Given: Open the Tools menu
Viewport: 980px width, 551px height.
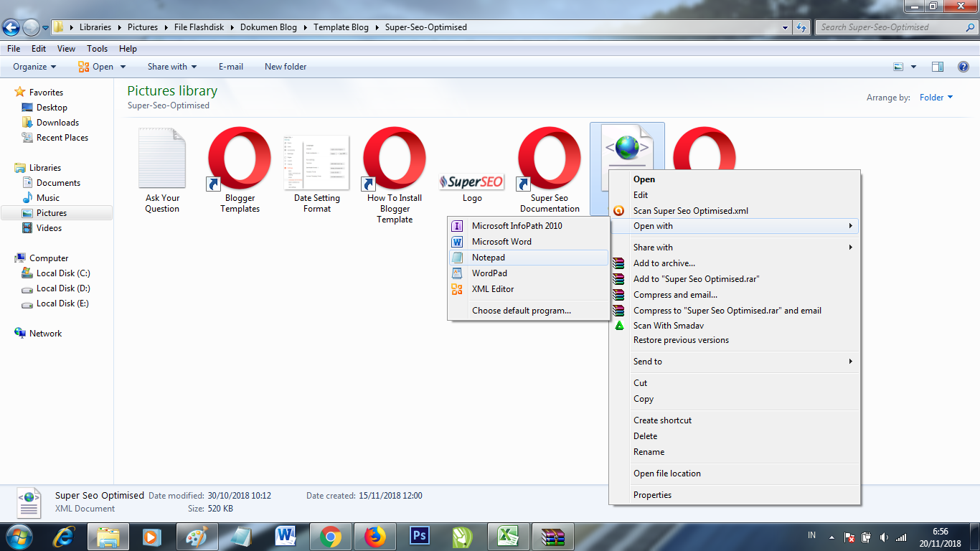Looking at the screenshot, I should [x=97, y=49].
